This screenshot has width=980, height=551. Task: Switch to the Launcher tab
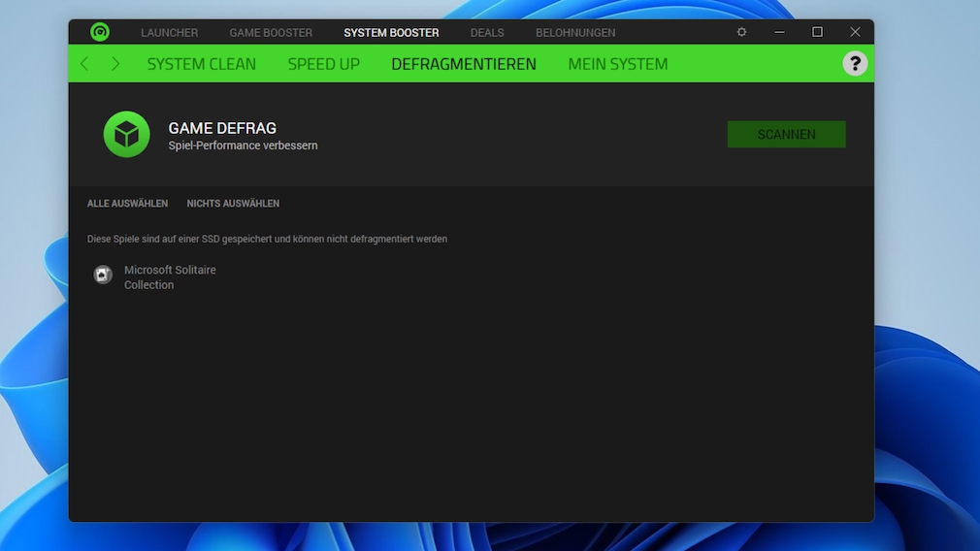[169, 33]
